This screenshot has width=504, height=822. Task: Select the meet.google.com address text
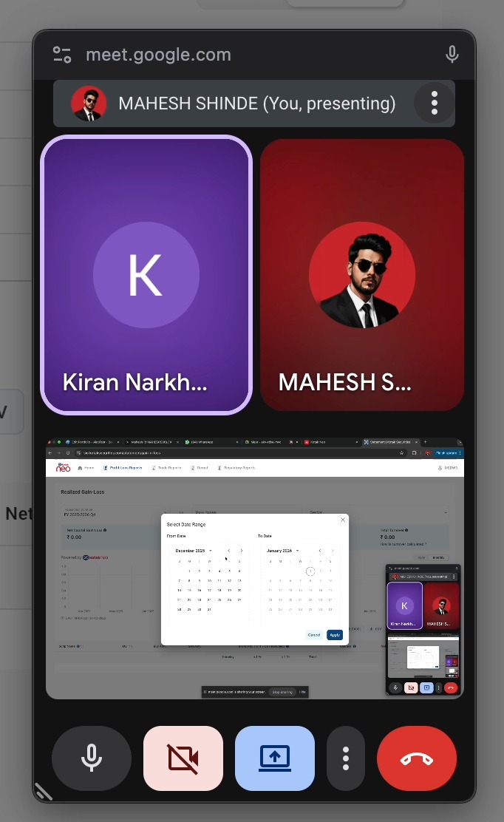tap(158, 55)
